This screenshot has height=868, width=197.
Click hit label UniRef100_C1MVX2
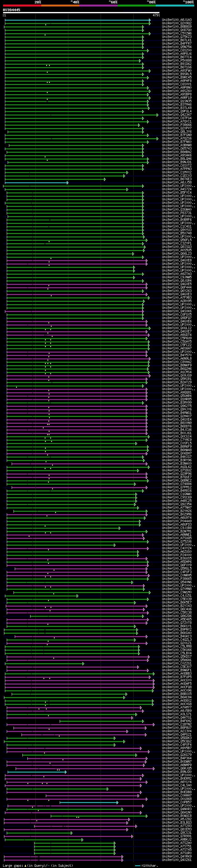177,172
